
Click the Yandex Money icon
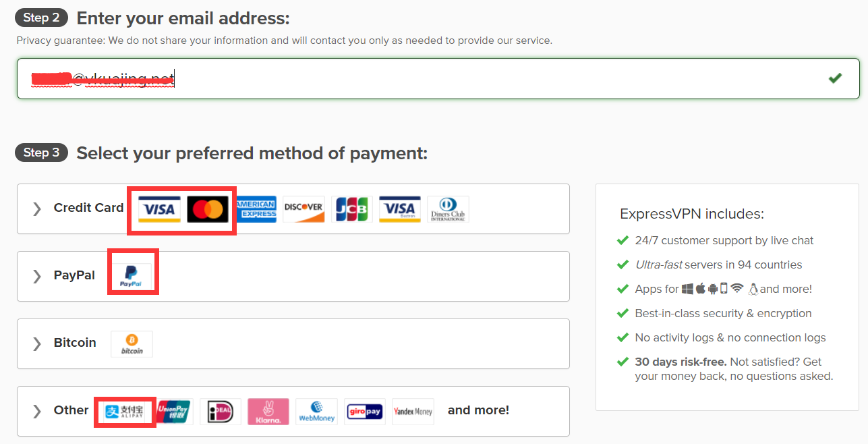(413, 411)
